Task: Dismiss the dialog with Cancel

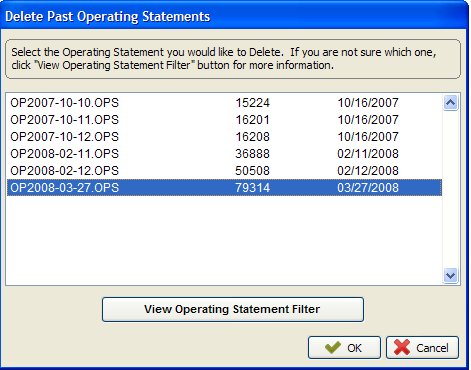Action: coord(422,347)
